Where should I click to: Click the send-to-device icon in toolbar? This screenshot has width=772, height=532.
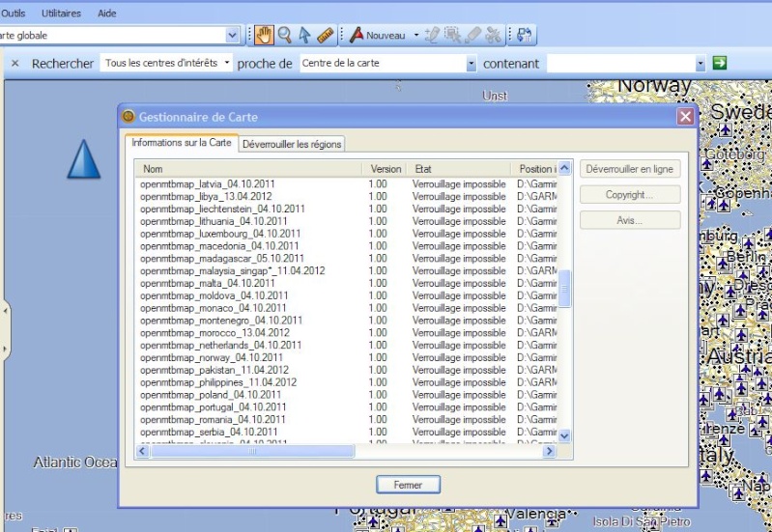coord(525,36)
